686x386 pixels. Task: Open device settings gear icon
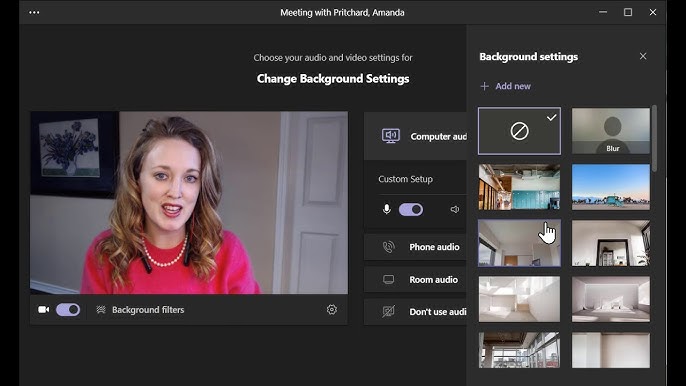click(x=332, y=310)
